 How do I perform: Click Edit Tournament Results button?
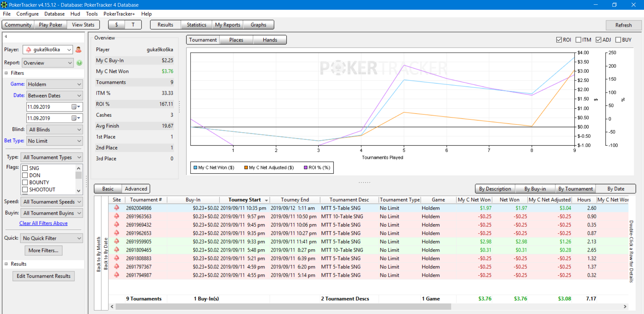click(x=44, y=276)
